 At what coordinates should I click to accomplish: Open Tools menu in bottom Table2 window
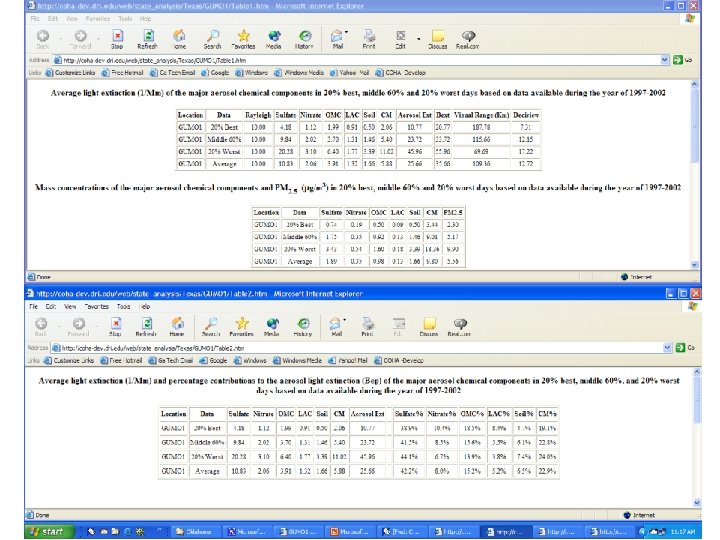(x=124, y=306)
